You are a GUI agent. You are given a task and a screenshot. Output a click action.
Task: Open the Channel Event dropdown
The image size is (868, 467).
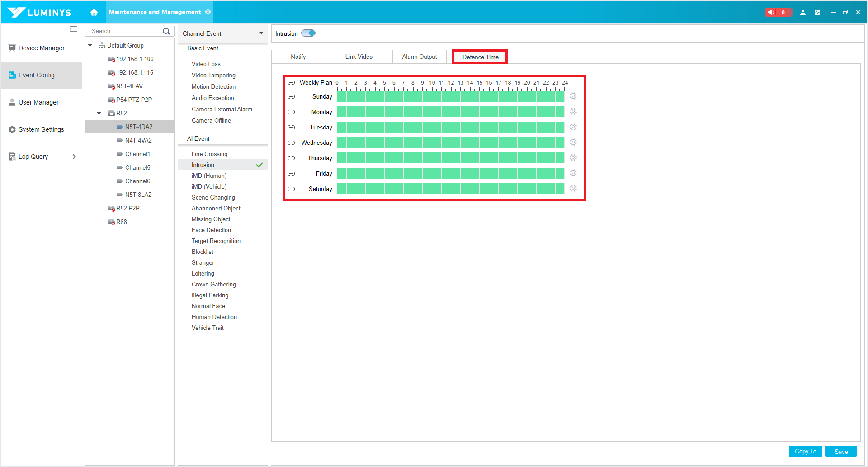pyautogui.click(x=222, y=33)
